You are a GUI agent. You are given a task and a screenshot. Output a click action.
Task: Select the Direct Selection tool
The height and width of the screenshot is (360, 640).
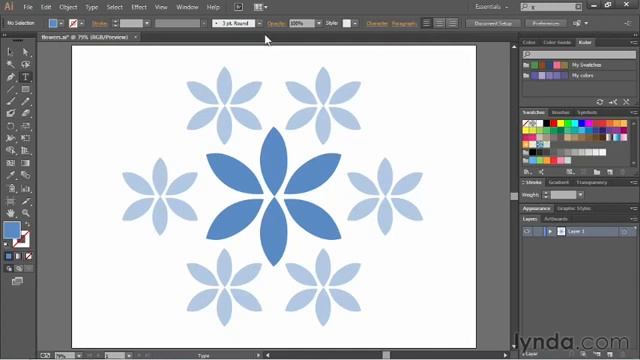coord(25,52)
